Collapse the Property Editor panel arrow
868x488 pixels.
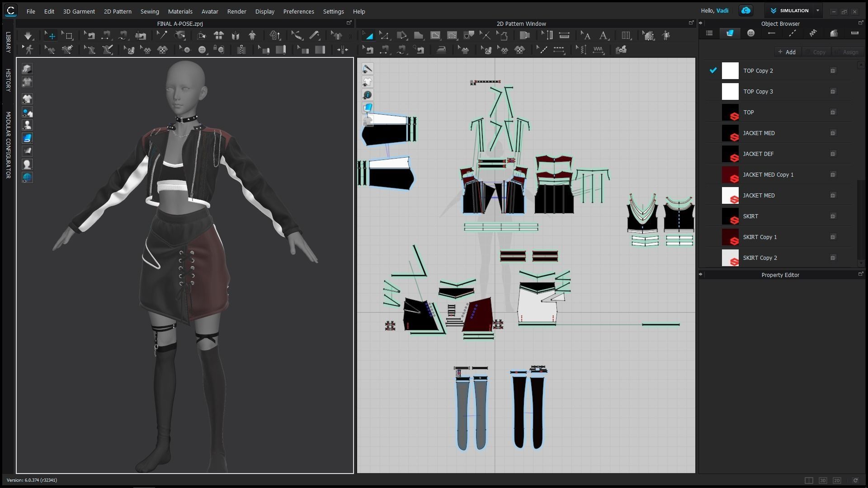701,274
